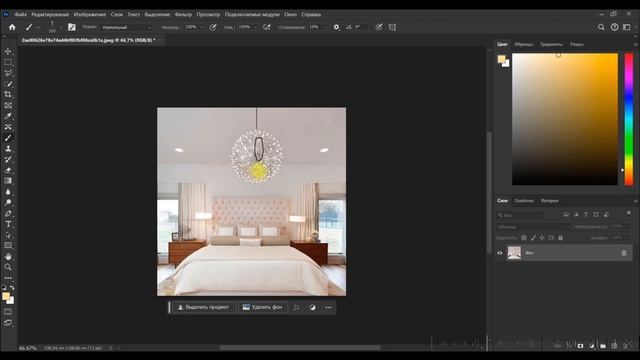Open the Discover help icon

click(614, 27)
